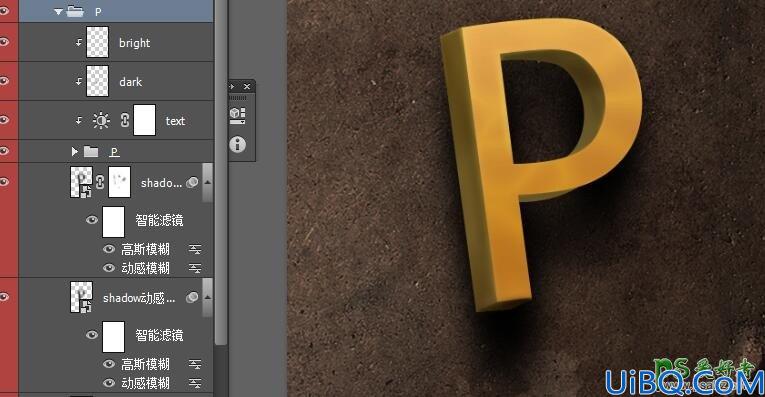Select 高斯模糊 filter name under shado... layer
This screenshot has height=397, width=765.
tap(145, 250)
